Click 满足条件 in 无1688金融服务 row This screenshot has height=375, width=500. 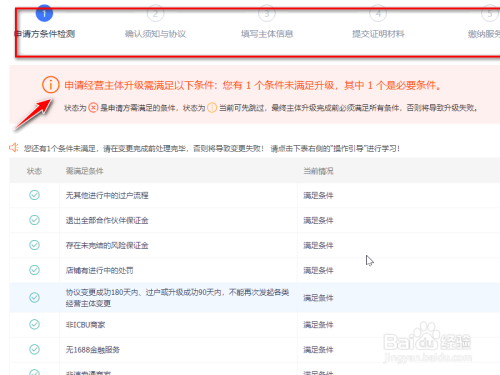pyautogui.click(x=318, y=350)
